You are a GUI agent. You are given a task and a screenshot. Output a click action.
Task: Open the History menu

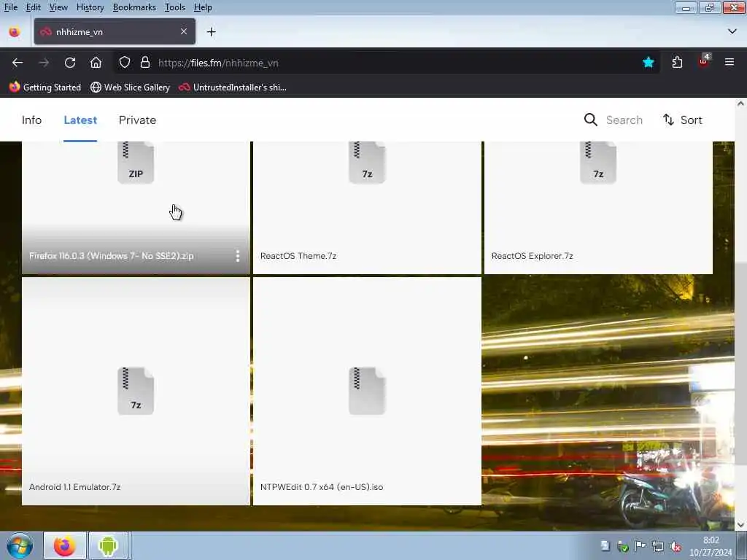coord(90,7)
